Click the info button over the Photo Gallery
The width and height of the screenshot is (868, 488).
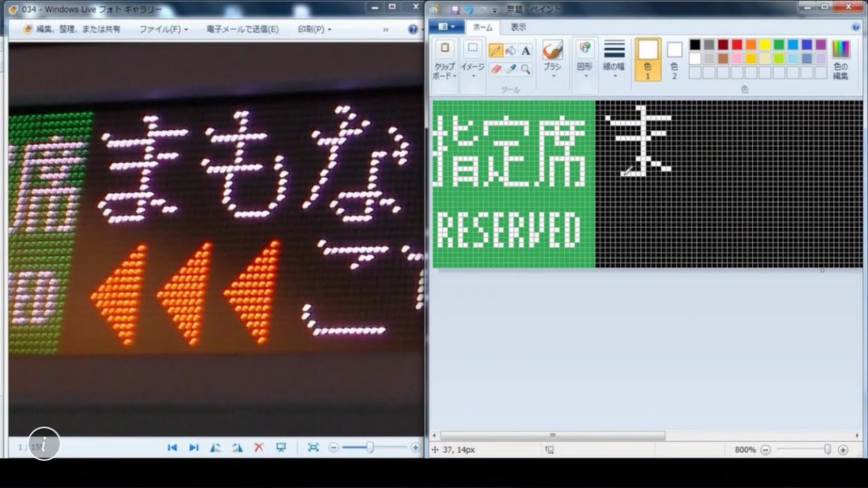click(44, 444)
